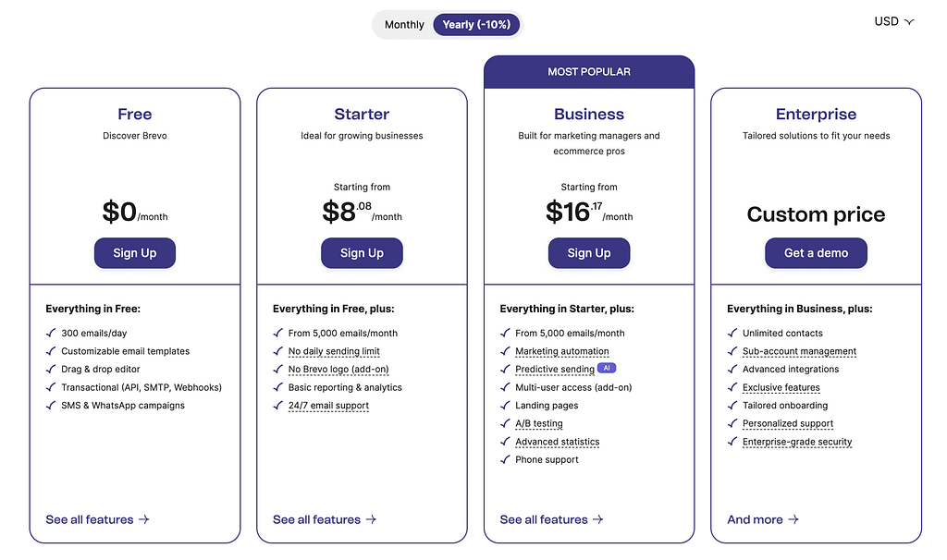Click the Marketing automation feature link

pos(561,351)
